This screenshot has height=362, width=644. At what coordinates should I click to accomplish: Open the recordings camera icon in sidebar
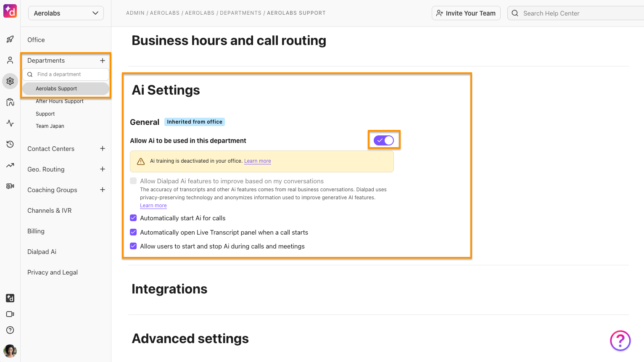10,186
